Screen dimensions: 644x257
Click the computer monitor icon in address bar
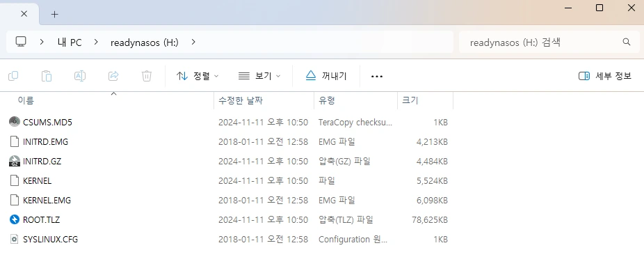click(x=21, y=42)
